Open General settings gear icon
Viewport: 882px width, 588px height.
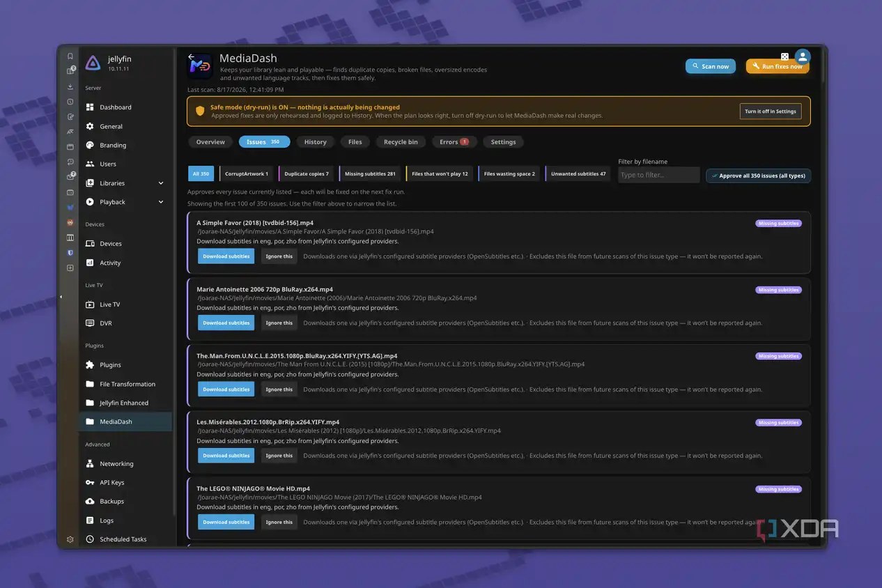(x=90, y=126)
